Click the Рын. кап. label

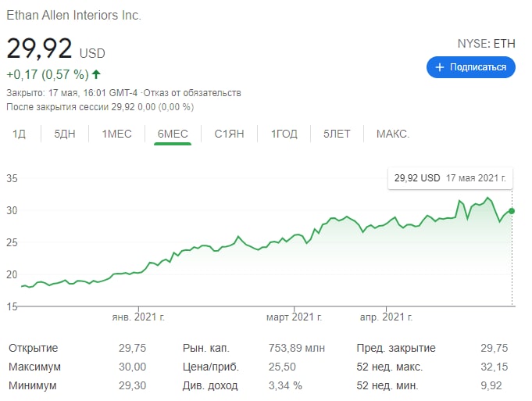pyautogui.click(x=206, y=348)
